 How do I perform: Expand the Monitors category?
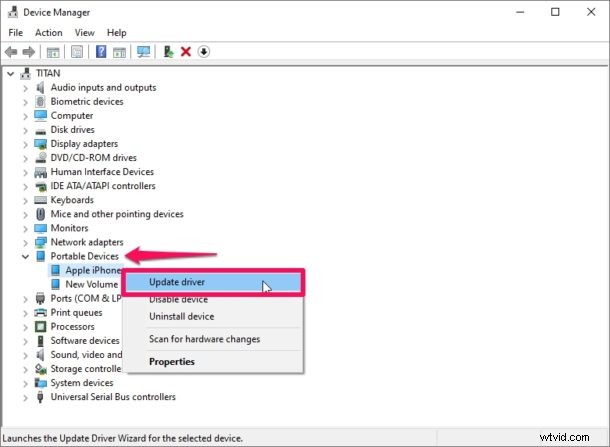pyautogui.click(x=25, y=228)
